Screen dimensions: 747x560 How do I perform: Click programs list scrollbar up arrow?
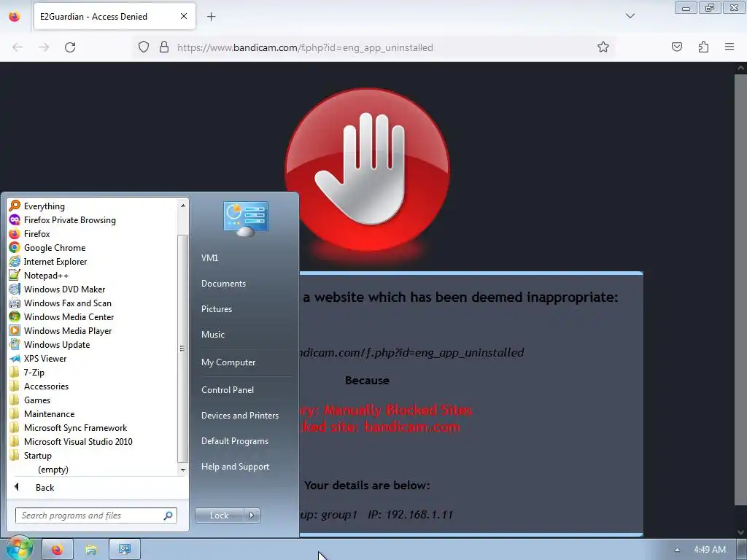pos(182,205)
